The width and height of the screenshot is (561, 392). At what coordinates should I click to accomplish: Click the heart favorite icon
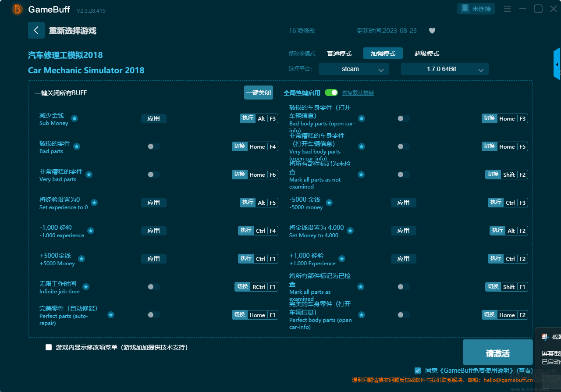click(432, 31)
